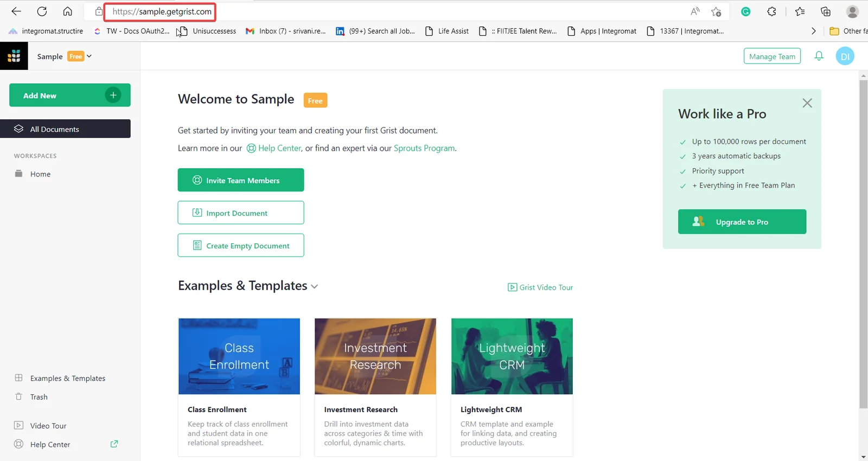Open the Apps | Integromat bookmark

[602, 31]
